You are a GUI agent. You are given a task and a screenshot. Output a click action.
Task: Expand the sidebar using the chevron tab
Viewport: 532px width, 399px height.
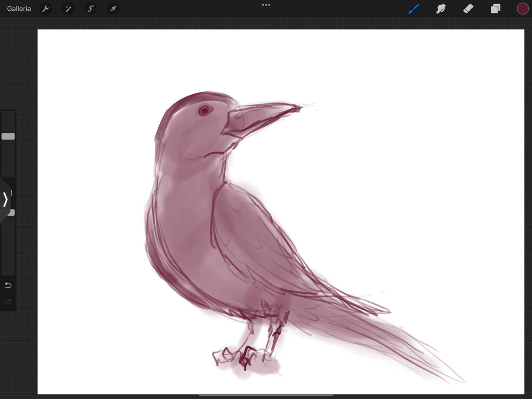(6, 199)
